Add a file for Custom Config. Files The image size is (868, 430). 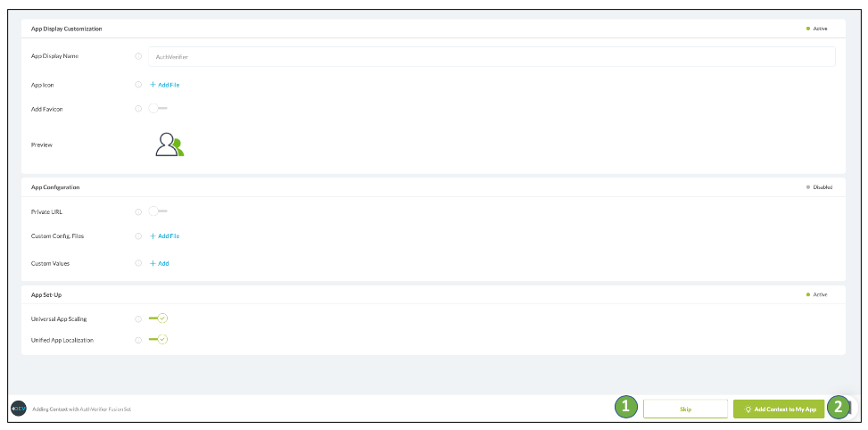click(x=165, y=236)
